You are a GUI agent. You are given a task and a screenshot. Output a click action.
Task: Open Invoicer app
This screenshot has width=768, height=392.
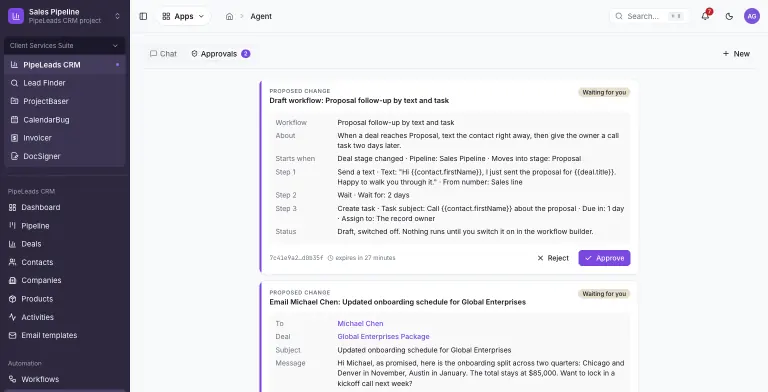(x=64, y=138)
